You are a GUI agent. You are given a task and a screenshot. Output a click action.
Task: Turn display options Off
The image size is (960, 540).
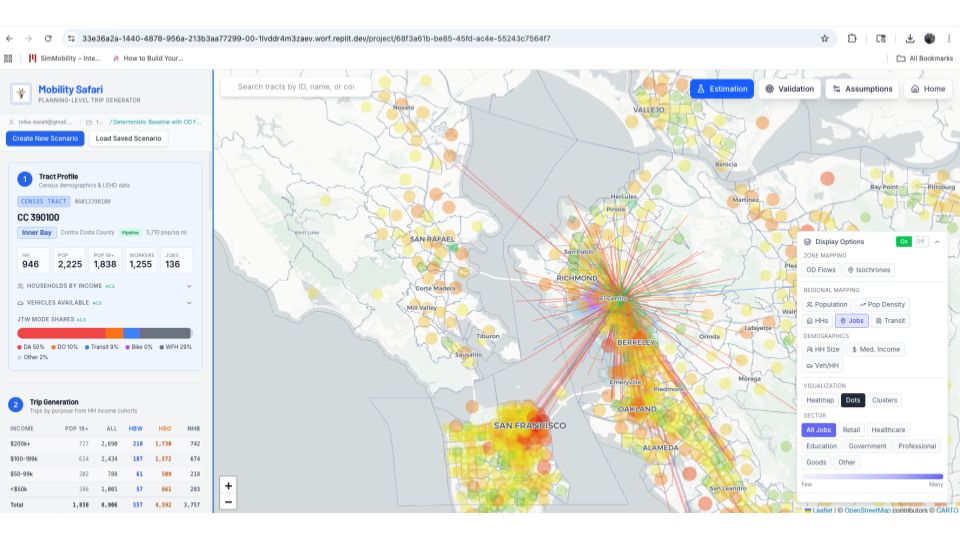[x=920, y=242]
